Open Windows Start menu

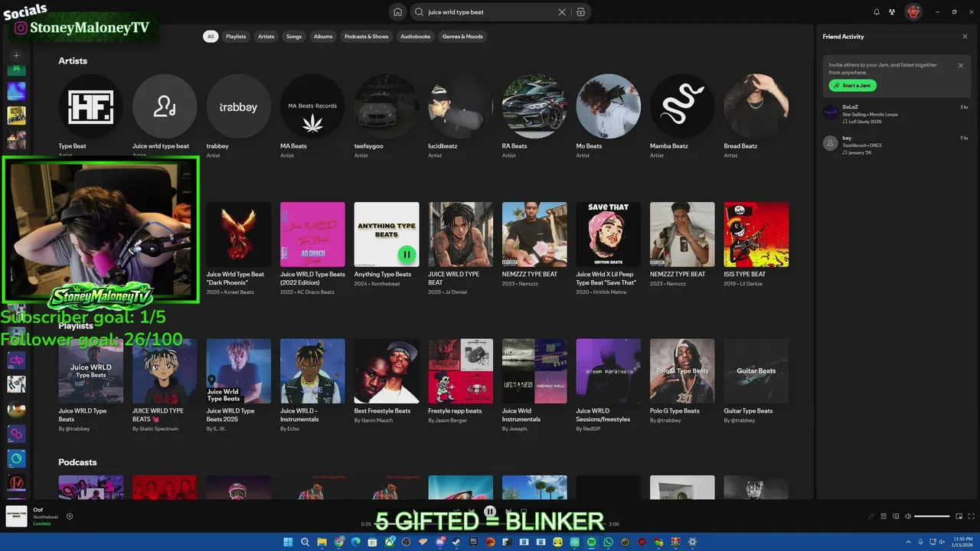pos(288,542)
